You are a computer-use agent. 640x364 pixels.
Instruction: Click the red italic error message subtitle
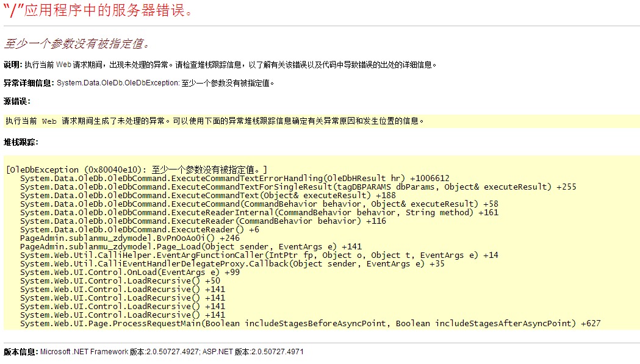point(77,44)
